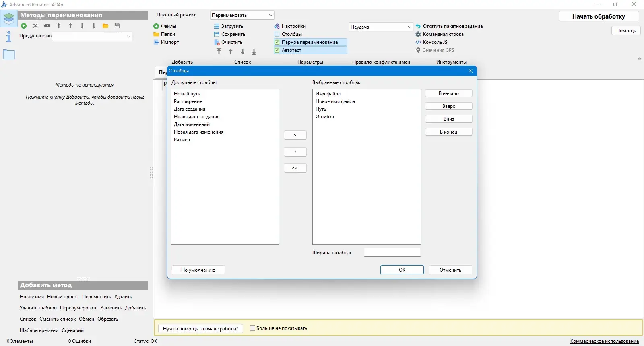This screenshot has width=644, height=346.
Task: Open the renaming methods layers panel icon
Action: 8,18
